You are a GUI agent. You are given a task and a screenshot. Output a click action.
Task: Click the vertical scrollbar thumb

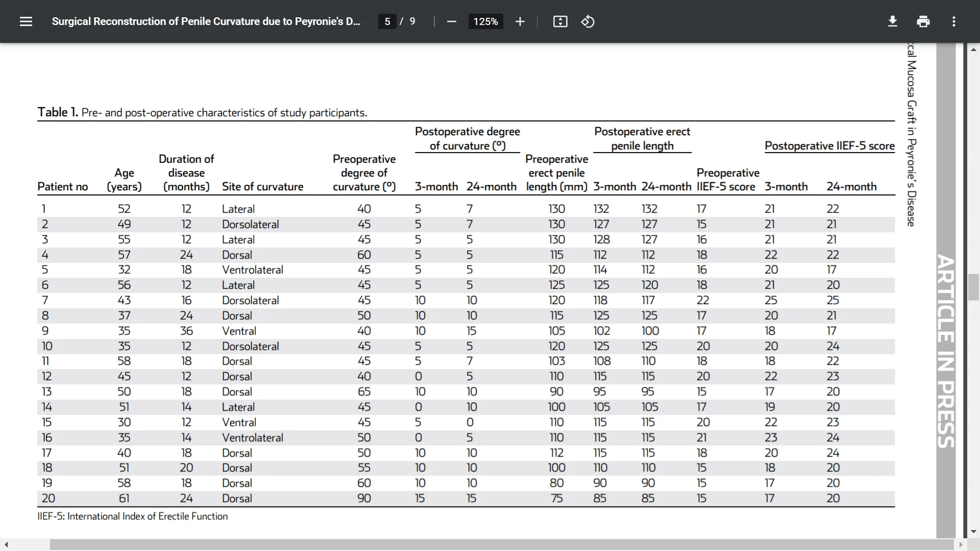tap(973, 287)
